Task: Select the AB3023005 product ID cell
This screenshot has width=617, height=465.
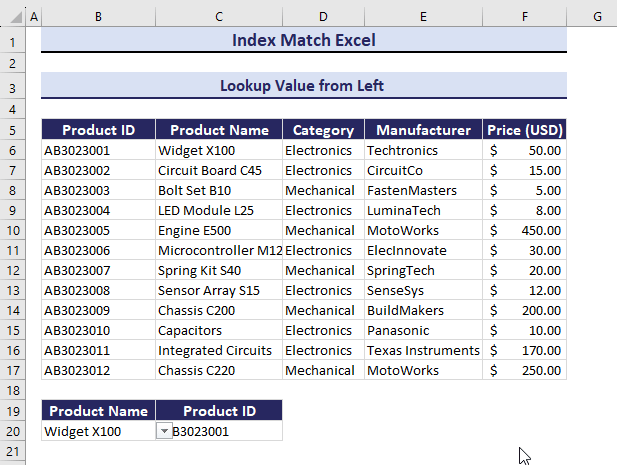Action: [98, 230]
